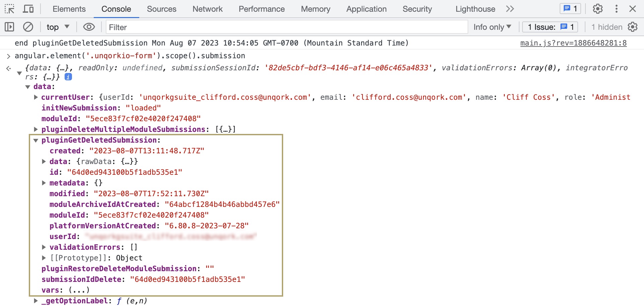Select the platformVersionAtCreated value

tap(207, 226)
